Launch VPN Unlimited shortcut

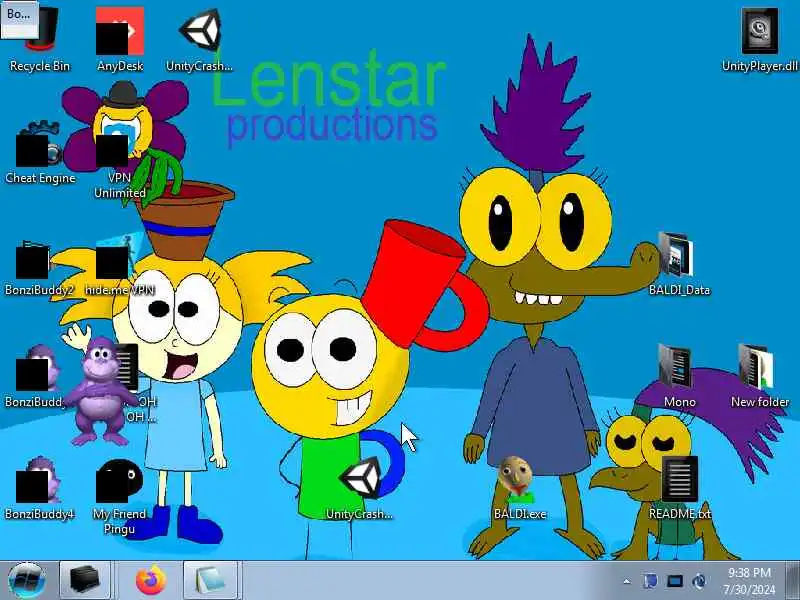coord(119,159)
